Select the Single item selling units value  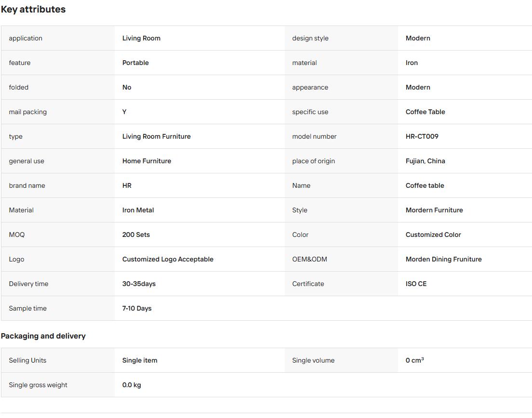click(x=139, y=360)
